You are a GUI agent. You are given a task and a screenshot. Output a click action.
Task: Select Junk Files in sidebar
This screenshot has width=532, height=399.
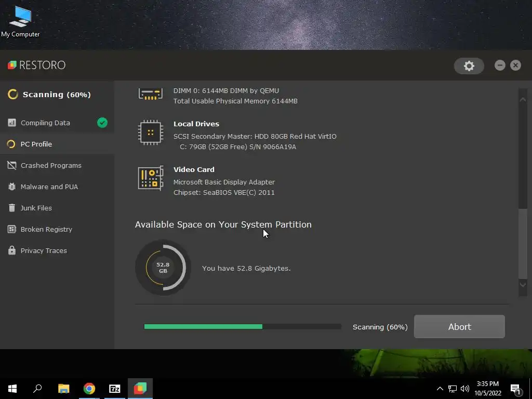(x=57, y=208)
